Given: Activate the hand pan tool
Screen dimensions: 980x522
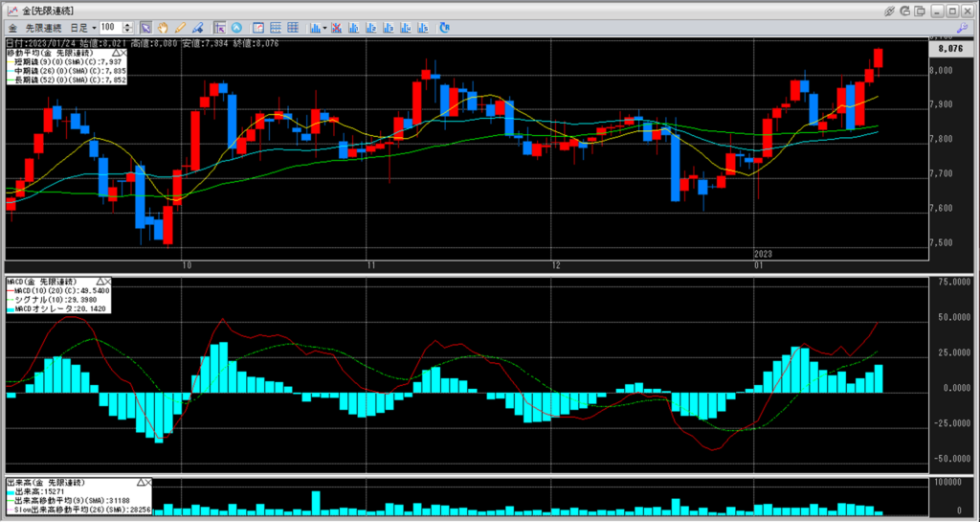Looking at the screenshot, I should coord(163,28).
